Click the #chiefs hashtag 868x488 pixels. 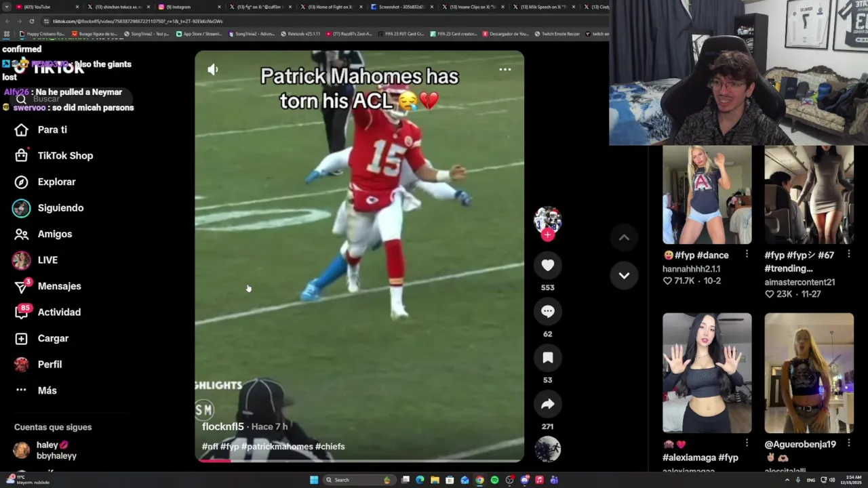[x=330, y=447]
